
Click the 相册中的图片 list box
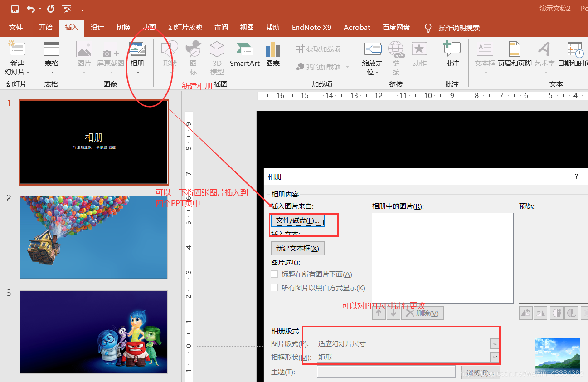442,258
